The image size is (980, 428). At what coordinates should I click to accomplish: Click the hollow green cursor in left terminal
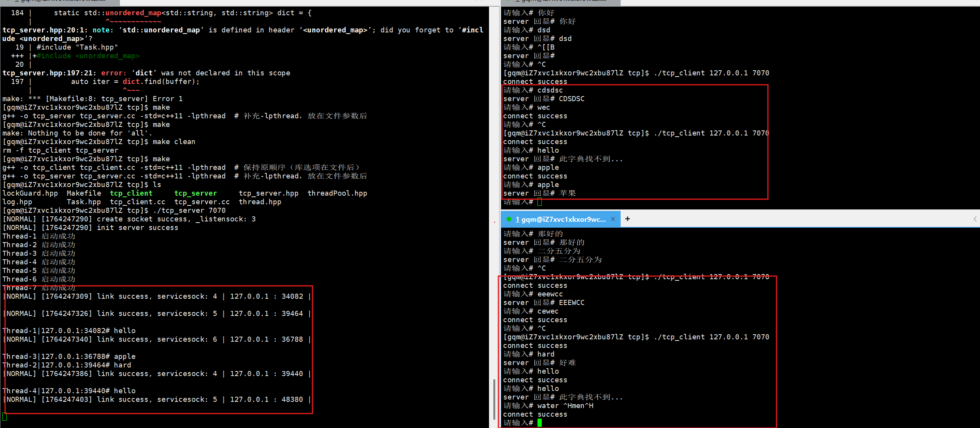pyautogui.click(x=4, y=417)
